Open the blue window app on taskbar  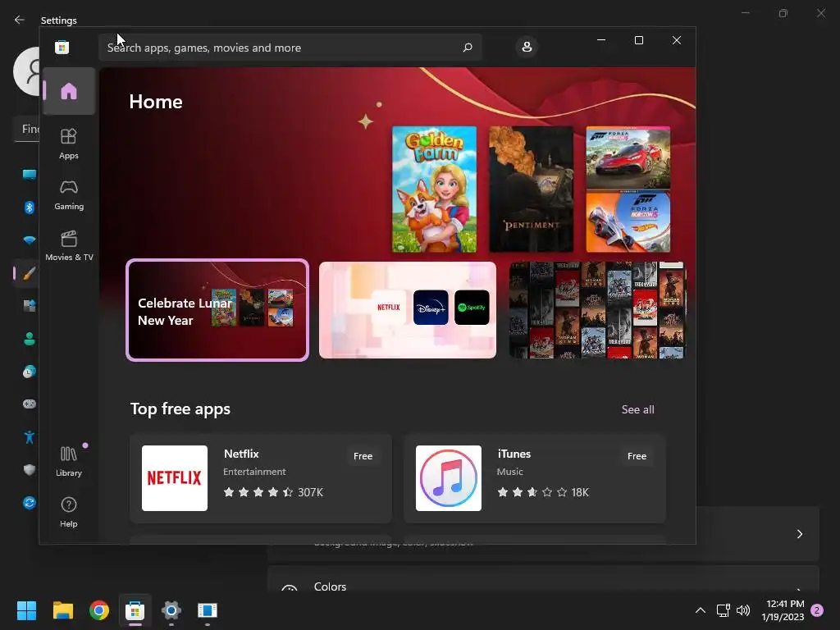pyautogui.click(x=208, y=610)
